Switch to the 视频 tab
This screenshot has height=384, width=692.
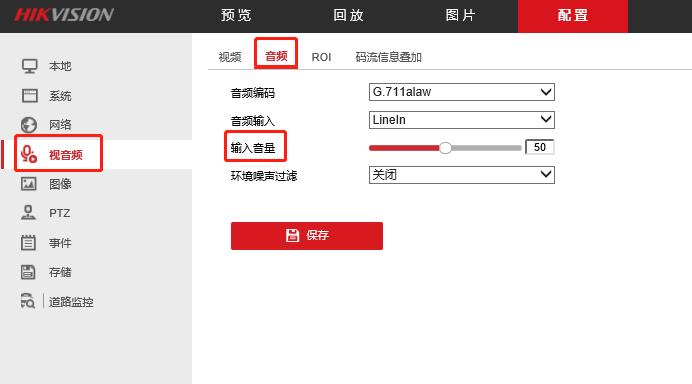pyautogui.click(x=230, y=57)
